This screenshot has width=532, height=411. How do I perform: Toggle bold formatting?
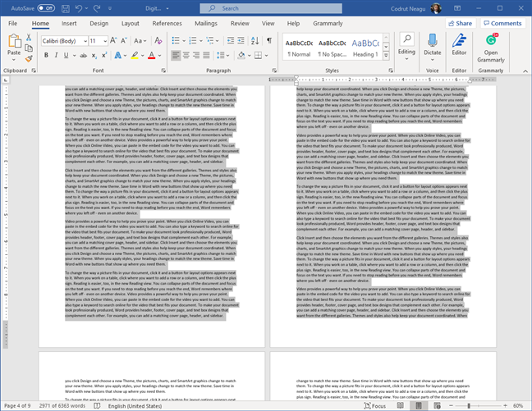point(46,55)
